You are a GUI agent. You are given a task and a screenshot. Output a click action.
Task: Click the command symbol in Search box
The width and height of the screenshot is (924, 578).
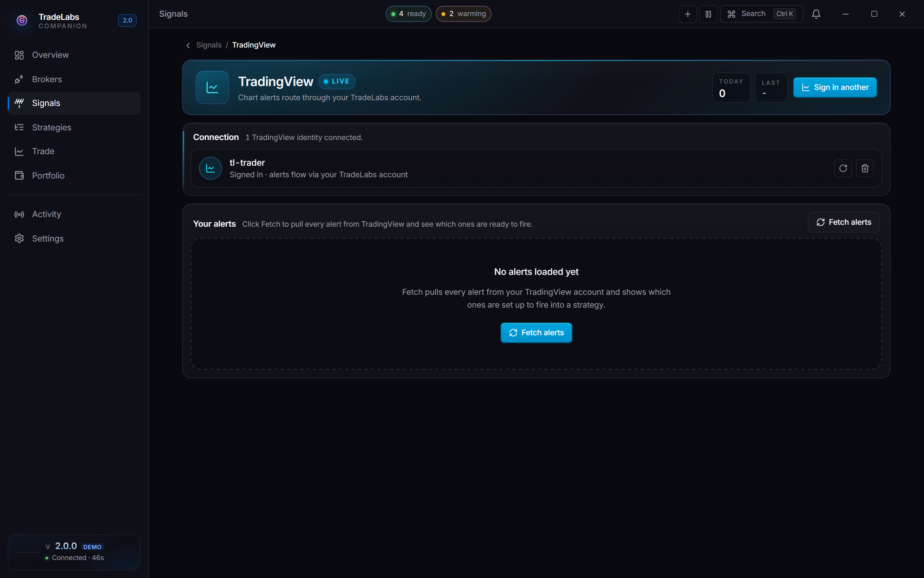point(731,14)
